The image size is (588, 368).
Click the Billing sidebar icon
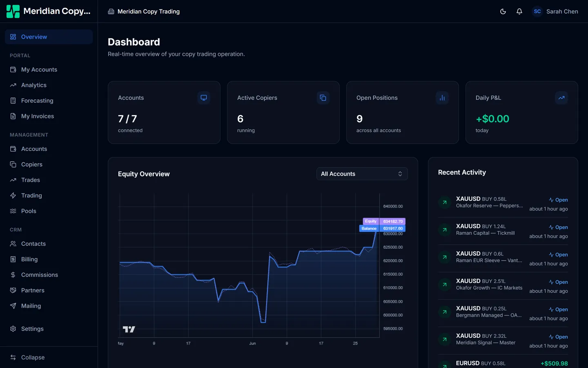(13, 259)
